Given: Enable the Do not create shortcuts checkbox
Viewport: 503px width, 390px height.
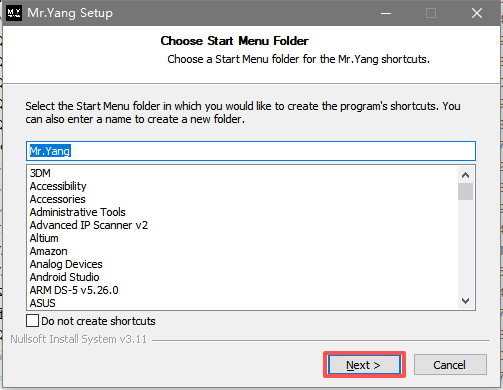Looking at the screenshot, I should click(x=32, y=321).
